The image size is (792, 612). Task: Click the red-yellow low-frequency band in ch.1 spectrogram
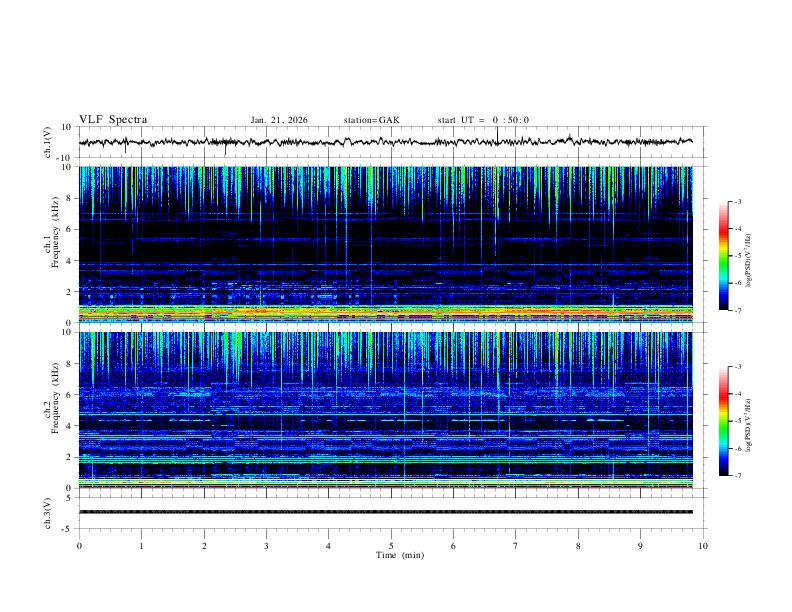coord(385,313)
